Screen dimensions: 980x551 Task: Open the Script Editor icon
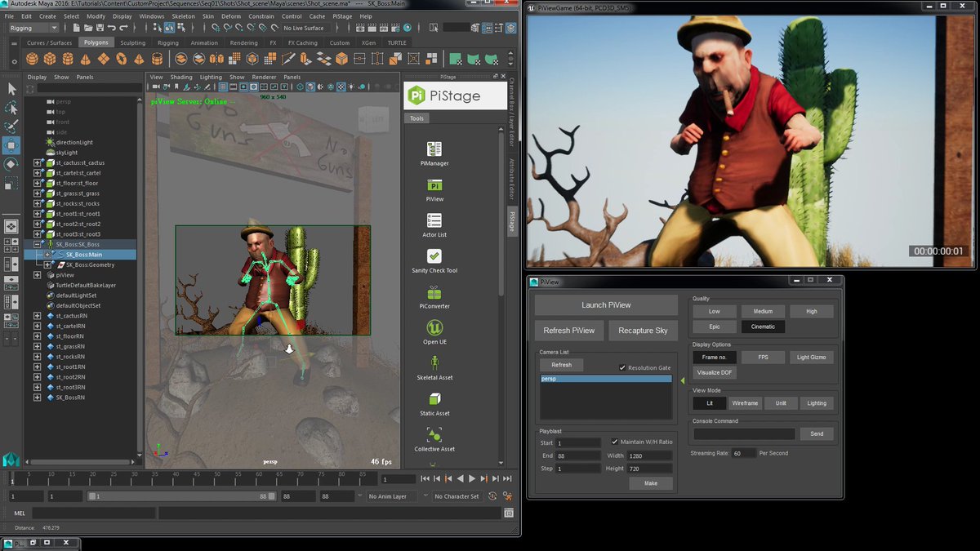tap(510, 513)
